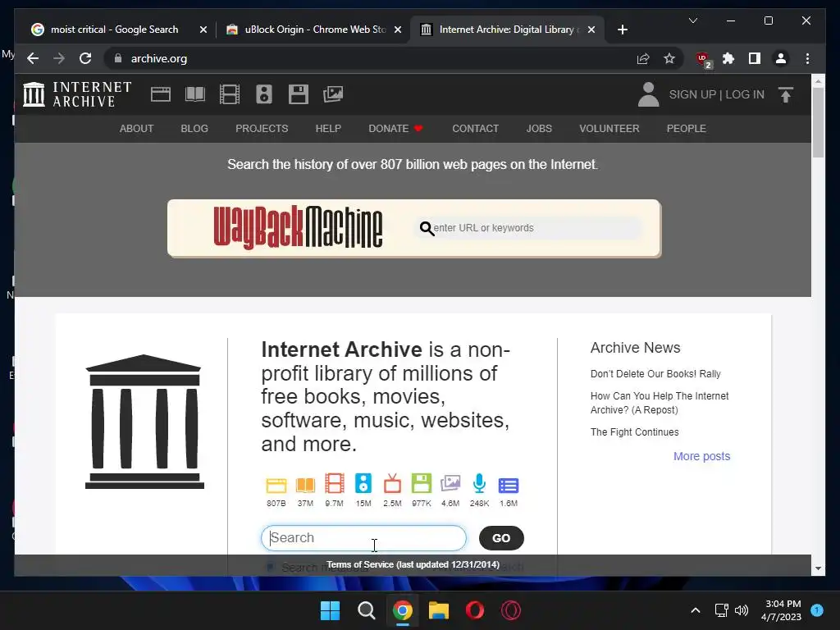The width and height of the screenshot is (840, 630).
Task: Click the Wayback Machine logo
Action: (x=298, y=228)
